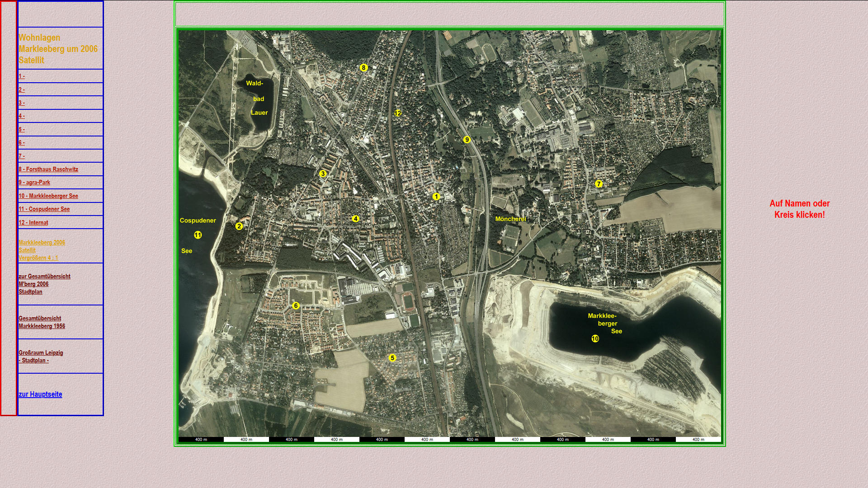Open the '10 - Markkleeberger See' sidebar link
This screenshot has width=868, height=488.
[48, 196]
